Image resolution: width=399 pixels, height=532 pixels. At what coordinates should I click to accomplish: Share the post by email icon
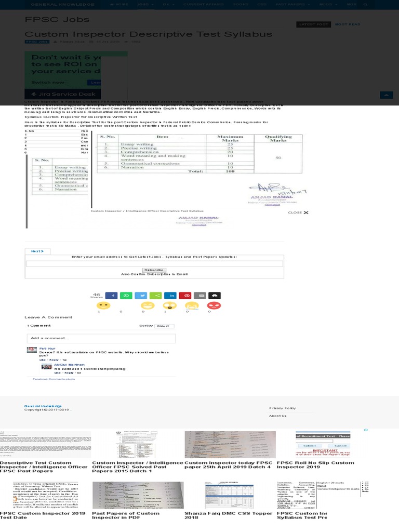[200, 296]
